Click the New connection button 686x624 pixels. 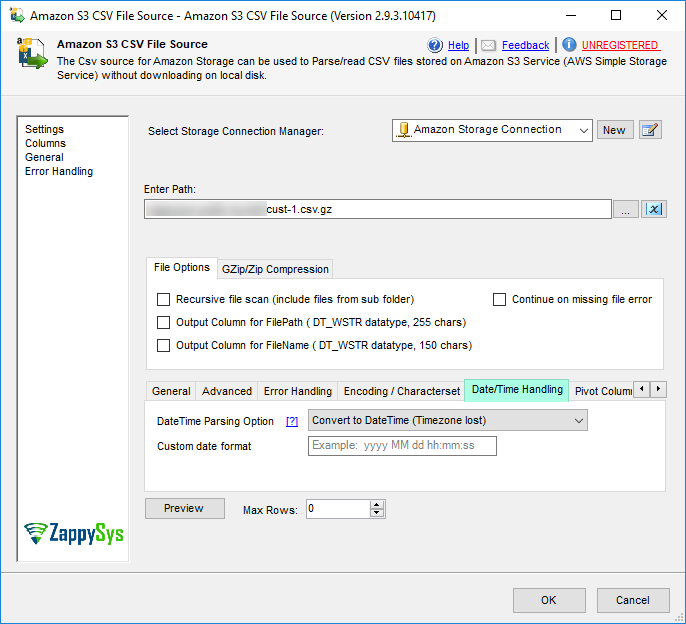[x=614, y=130]
